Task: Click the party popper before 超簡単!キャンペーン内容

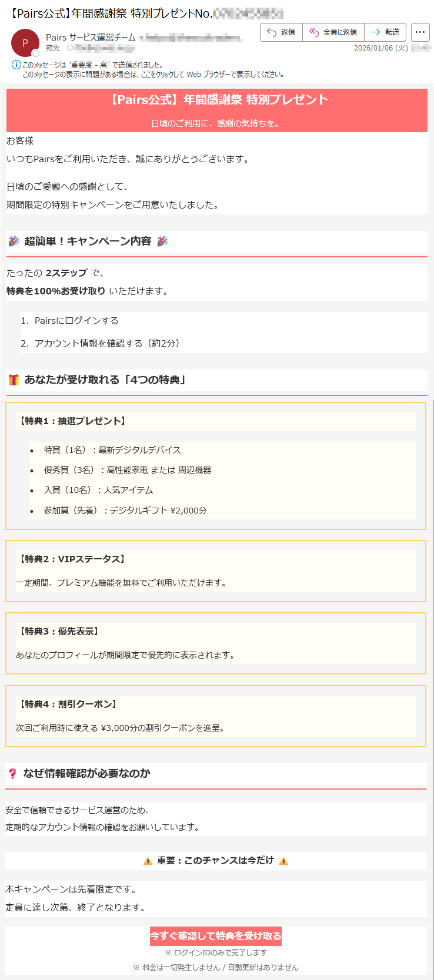Action: point(14,241)
